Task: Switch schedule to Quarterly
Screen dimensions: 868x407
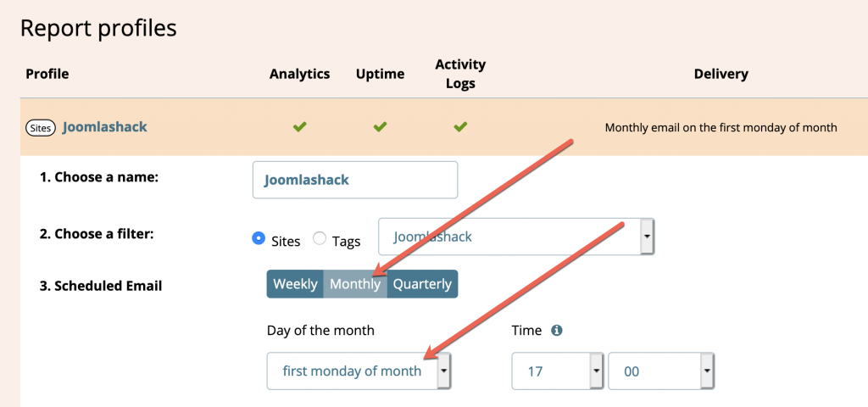Action: tap(422, 284)
